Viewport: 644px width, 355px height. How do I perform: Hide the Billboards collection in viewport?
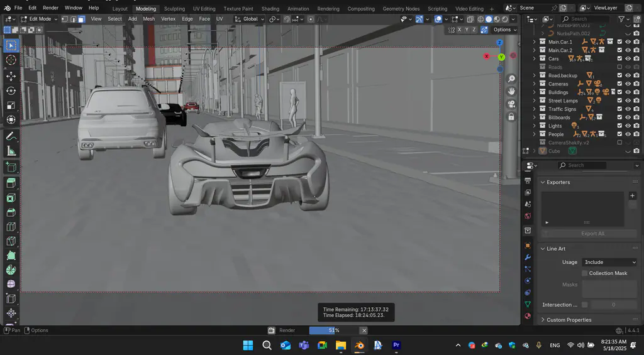pyautogui.click(x=628, y=117)
